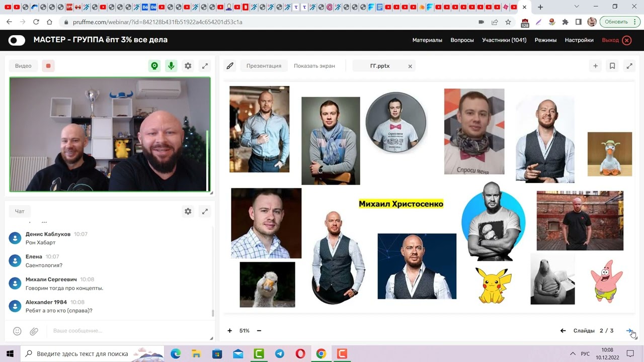Click the chat message input field
644x362 pixels.
[x=126, y=331]
